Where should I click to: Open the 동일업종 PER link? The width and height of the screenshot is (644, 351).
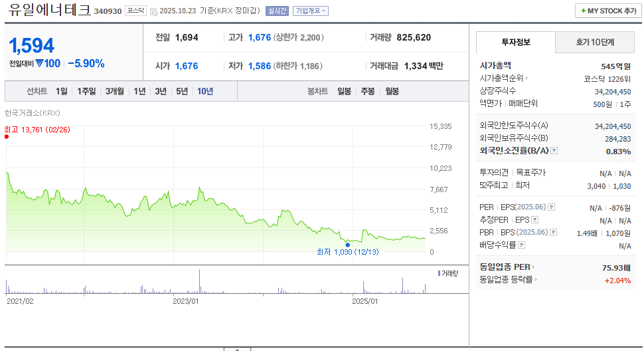click(505, 267)
